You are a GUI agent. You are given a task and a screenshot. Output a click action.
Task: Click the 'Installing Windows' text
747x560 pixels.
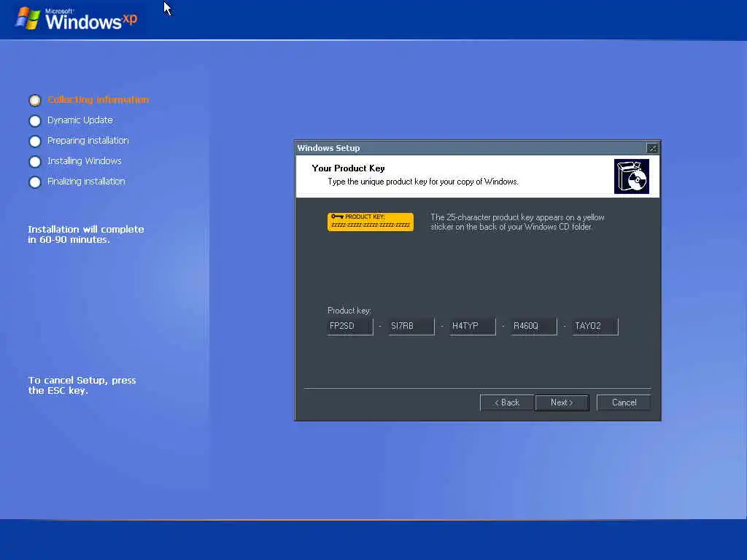[85, 161]
